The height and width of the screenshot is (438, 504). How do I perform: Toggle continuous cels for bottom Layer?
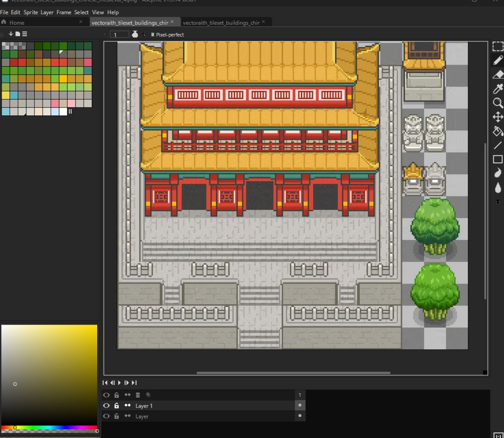tap(128, 416)
